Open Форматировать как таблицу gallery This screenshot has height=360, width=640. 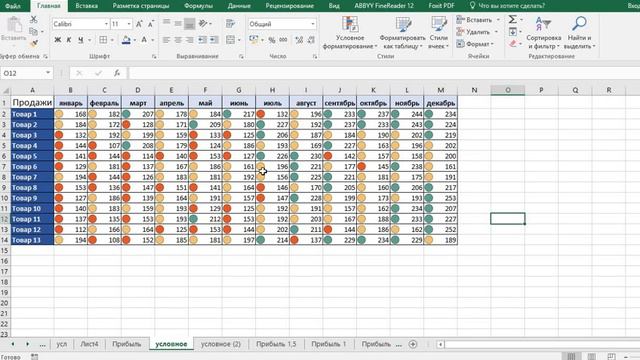(402, 33)
